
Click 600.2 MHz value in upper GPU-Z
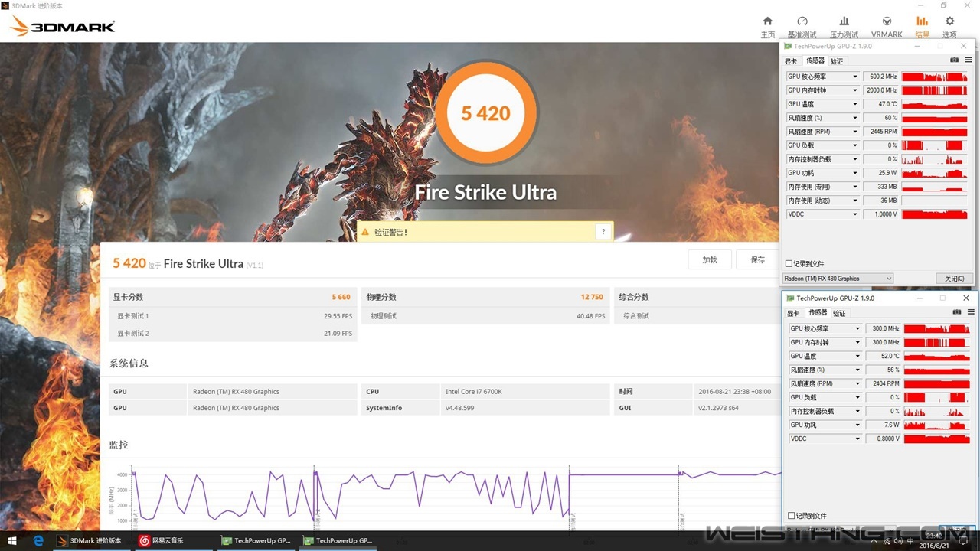coord(883,77)
